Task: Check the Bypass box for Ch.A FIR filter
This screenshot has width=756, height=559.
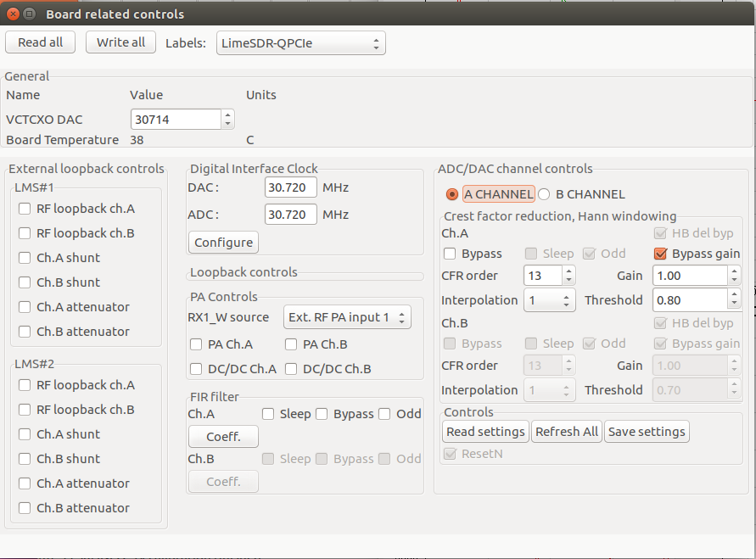Action: tap(322, 414)
